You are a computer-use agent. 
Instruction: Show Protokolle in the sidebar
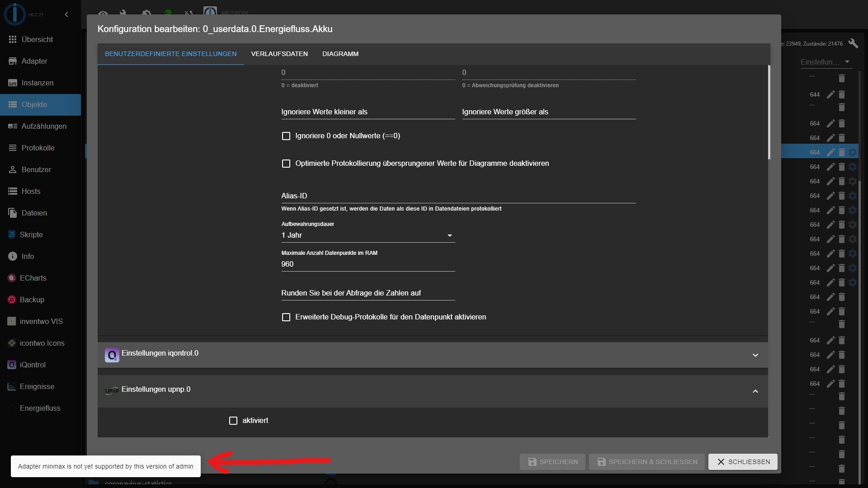(x=40, y=148)
